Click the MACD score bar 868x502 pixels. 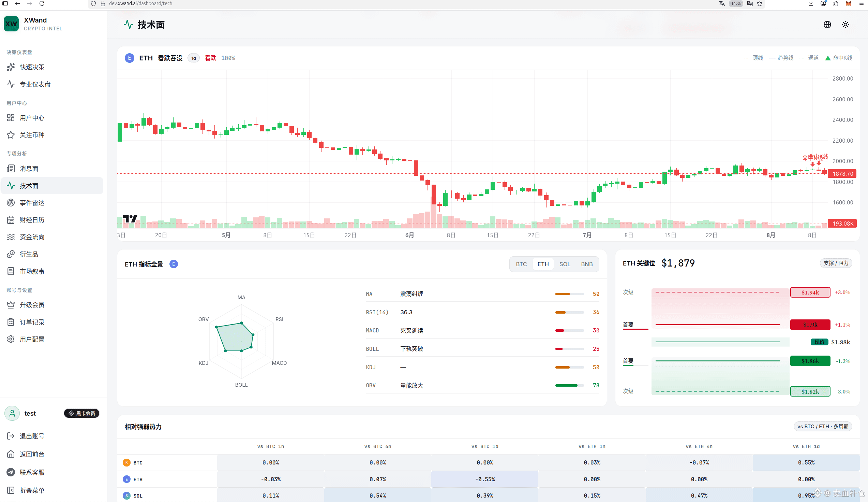pyautogui.click(x=569, y=331)
